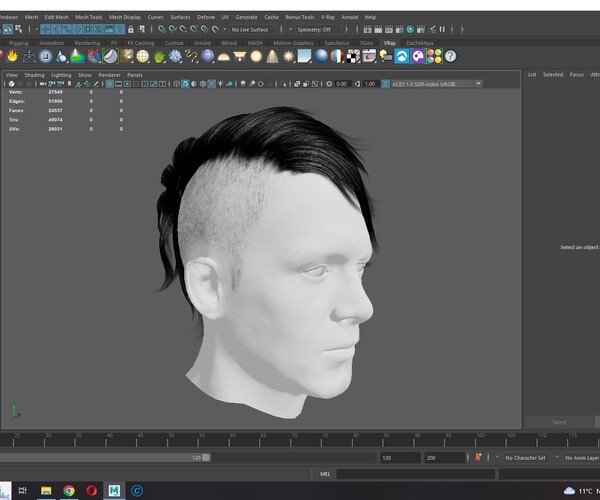
Task: Open the Hypershade circular icon
Action: [x=410, y=29]
